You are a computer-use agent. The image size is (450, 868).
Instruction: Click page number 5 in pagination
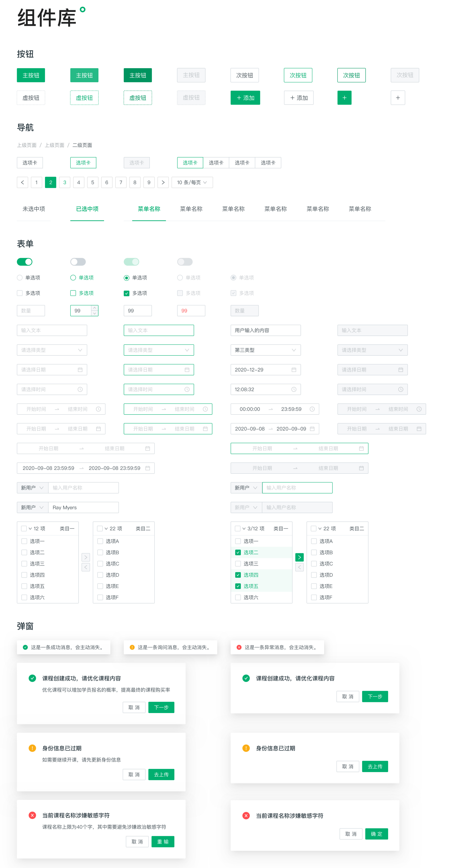pyautogui.click(x=92, y=182)
